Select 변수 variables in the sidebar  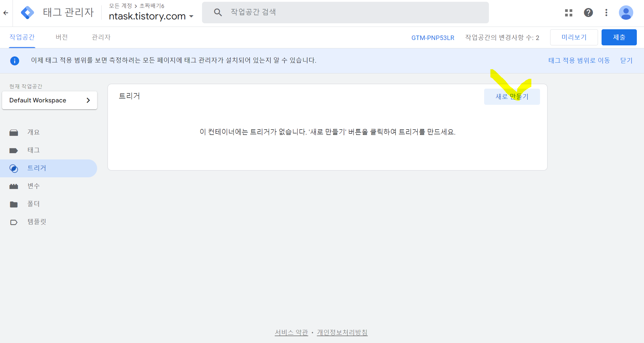click(x=33, y=186)
